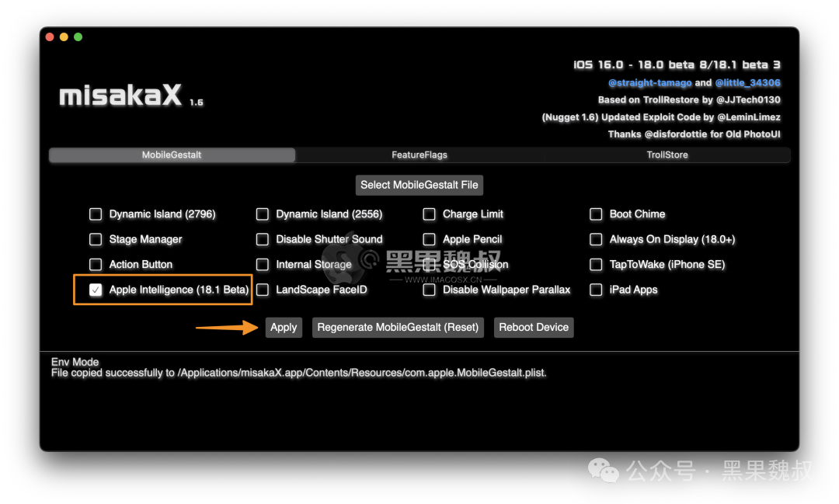Click the Reboot Device button

point(534,328)
